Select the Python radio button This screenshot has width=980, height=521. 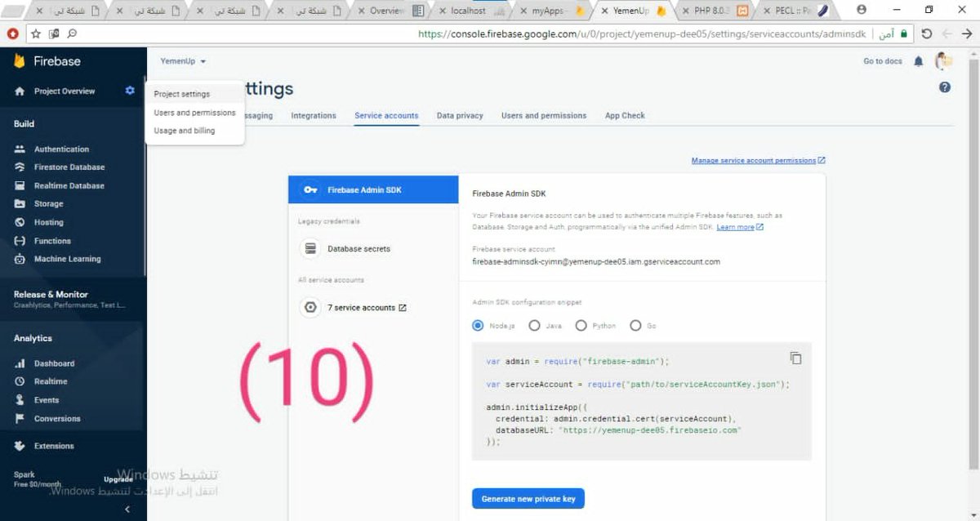click(581, 325)
